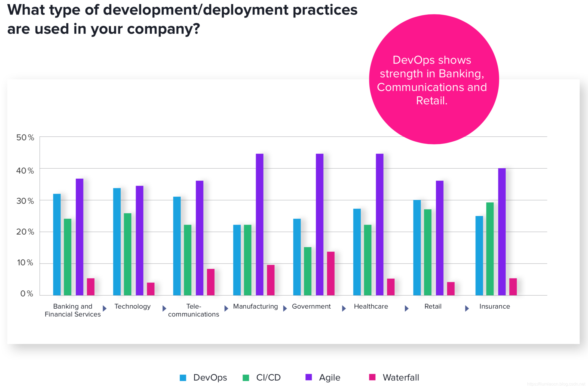This screenshot has height=389, width=588.
Task: Click the arrow between Technology and Telecommunications
Action: (x=164, y=308)
